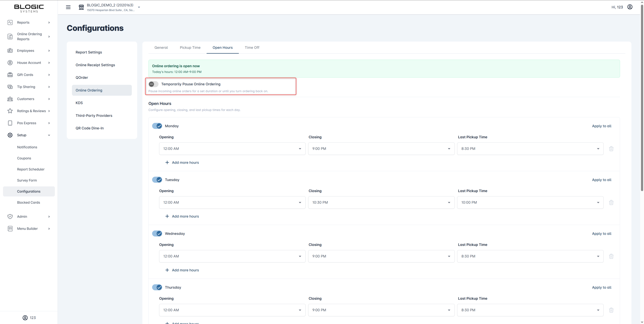Click the Ratings & Reviews star icon
Viewport: 644px width, 324px height.
click(x=10, y=111)
